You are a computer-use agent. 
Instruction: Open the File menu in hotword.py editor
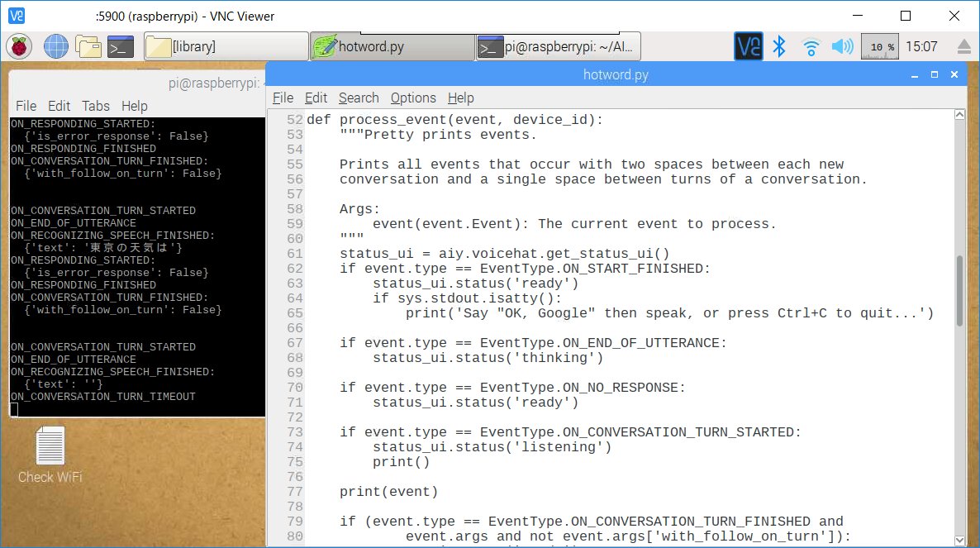point(283,98)
